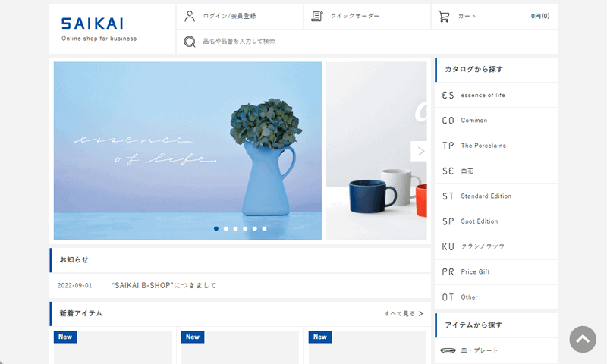Viewport: 607px width, 364px height.
Task: Open the mugs banner slide
Action: (376, 151)
